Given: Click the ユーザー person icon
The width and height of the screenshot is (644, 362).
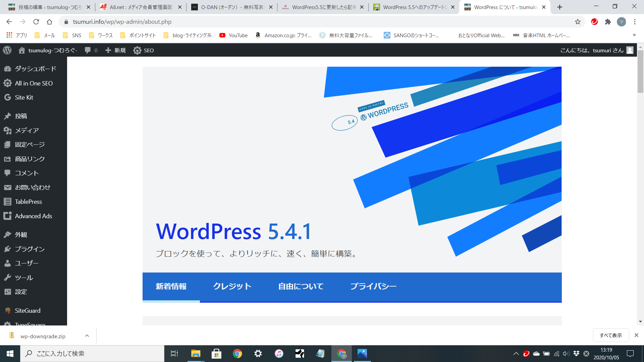Looking at the screenshot, I should point(7,263).
